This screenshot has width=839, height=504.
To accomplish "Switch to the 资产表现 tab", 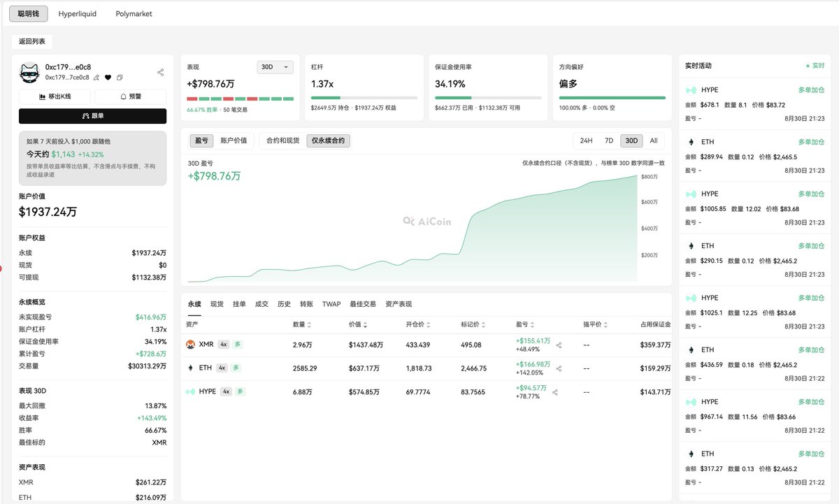I will tap(399, 304).
